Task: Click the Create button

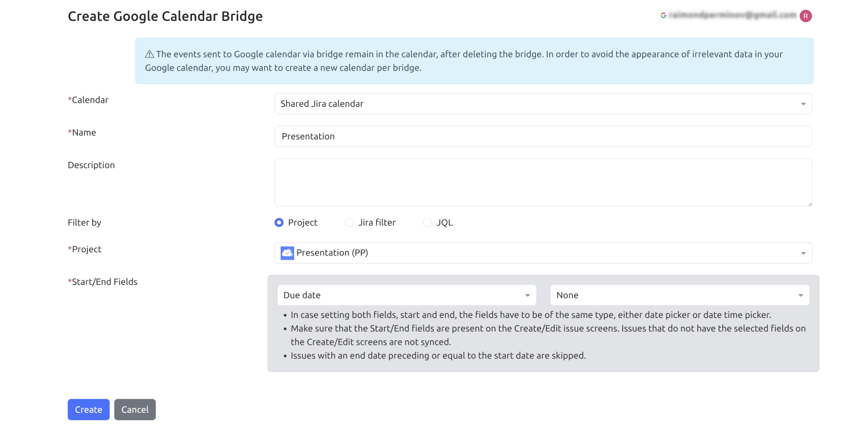Action: 89,409
